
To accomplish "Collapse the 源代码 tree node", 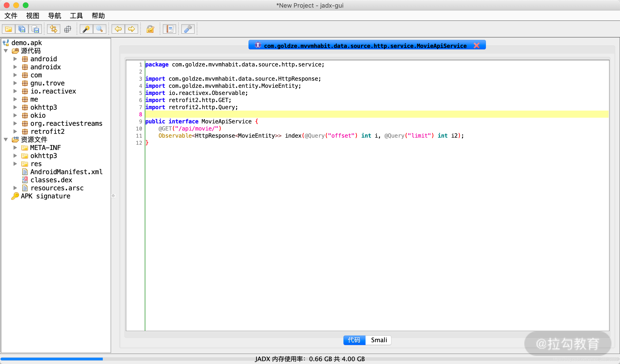I will 6,51.
